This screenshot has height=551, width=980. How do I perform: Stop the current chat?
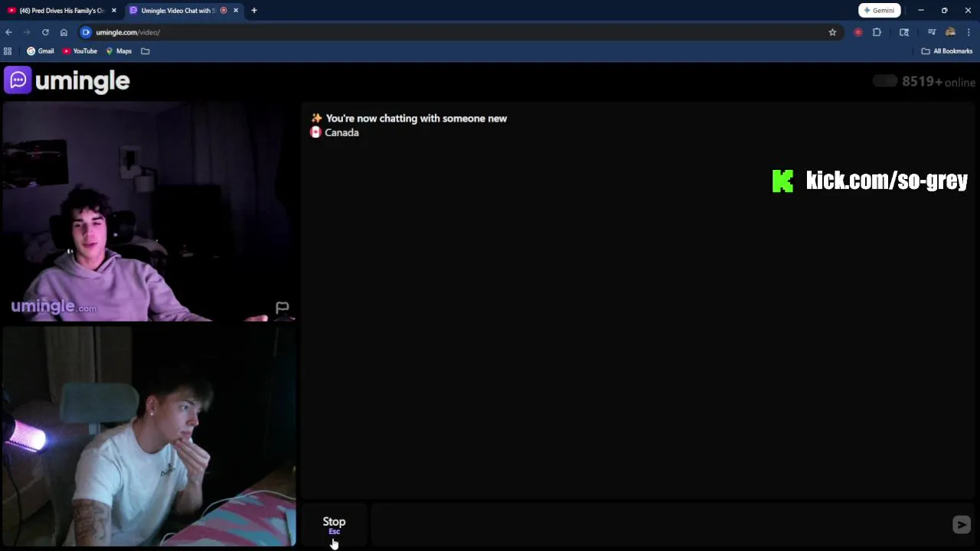coord(334,524)
